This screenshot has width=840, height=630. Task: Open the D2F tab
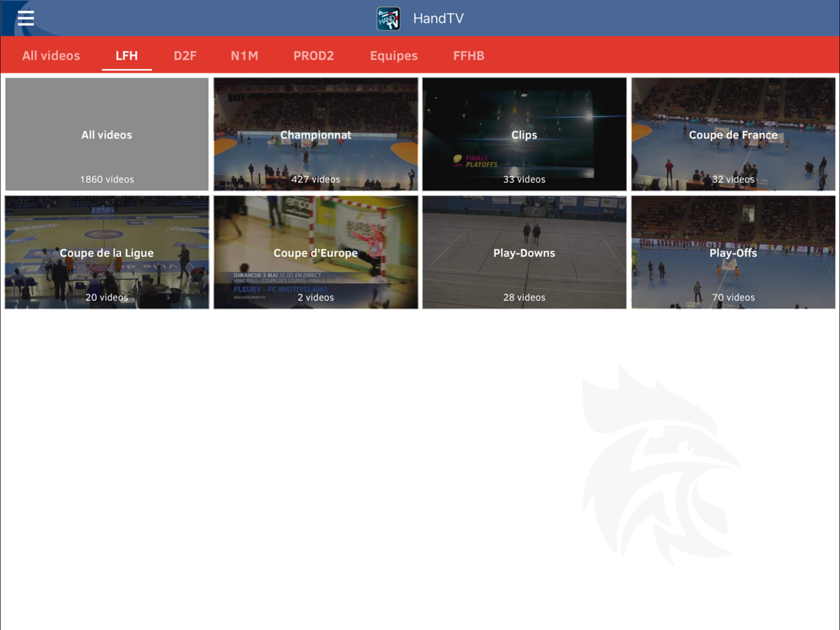pos(185,56)
